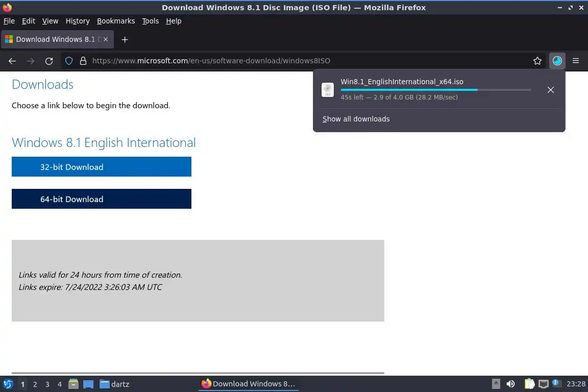Click 'Links valid for 24 hours' text
The image size is (588, 392).
click(x=100, y=275)
